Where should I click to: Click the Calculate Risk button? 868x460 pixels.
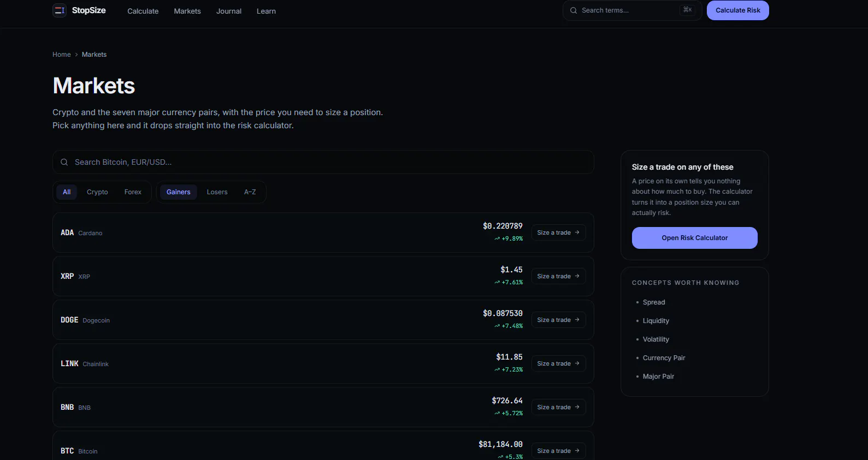click(x=738, y=10)
